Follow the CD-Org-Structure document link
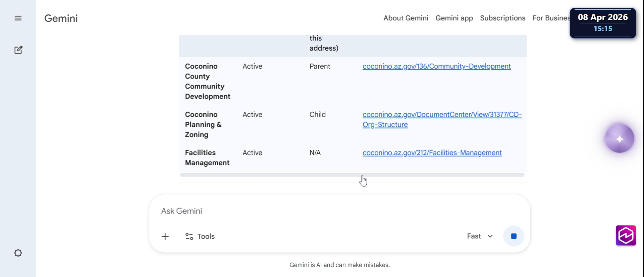Screen dimensions: 644x277 click(442, 115)
